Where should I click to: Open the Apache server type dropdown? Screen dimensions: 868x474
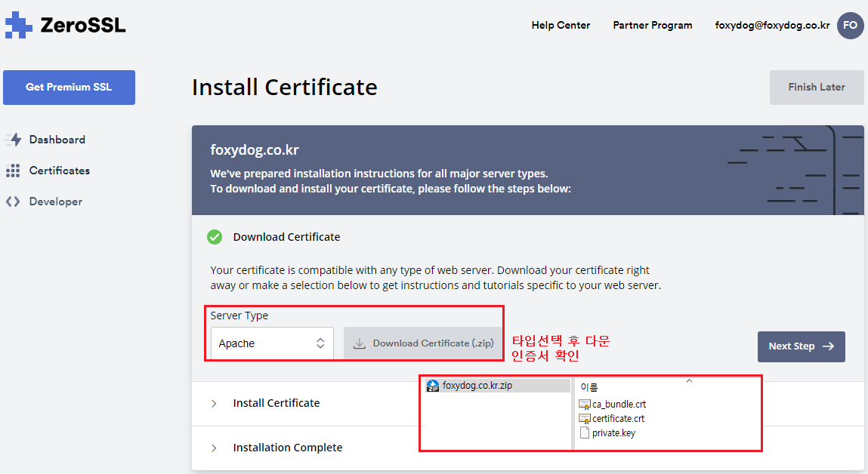tap(272, 343)
